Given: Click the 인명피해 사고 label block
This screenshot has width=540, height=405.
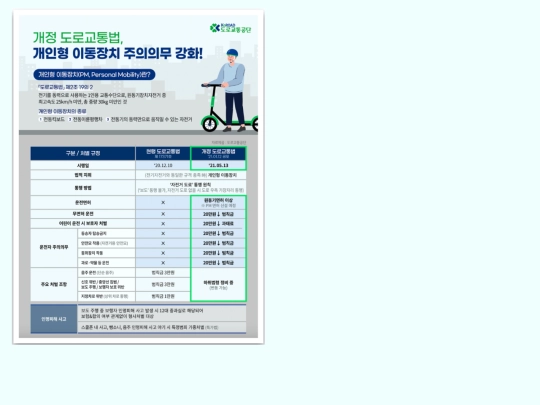Looking at the screenshot, I should click(x=54, y=319).
